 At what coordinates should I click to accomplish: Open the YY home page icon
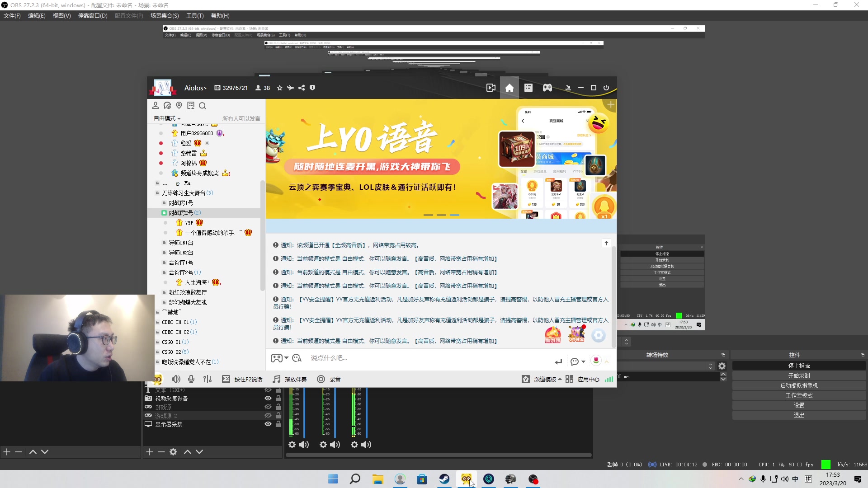coord(509,88)
